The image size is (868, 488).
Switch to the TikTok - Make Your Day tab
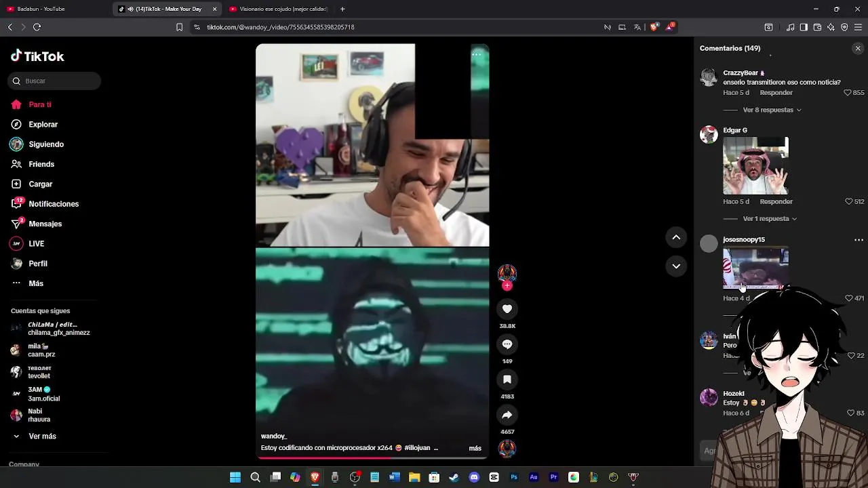166,9
